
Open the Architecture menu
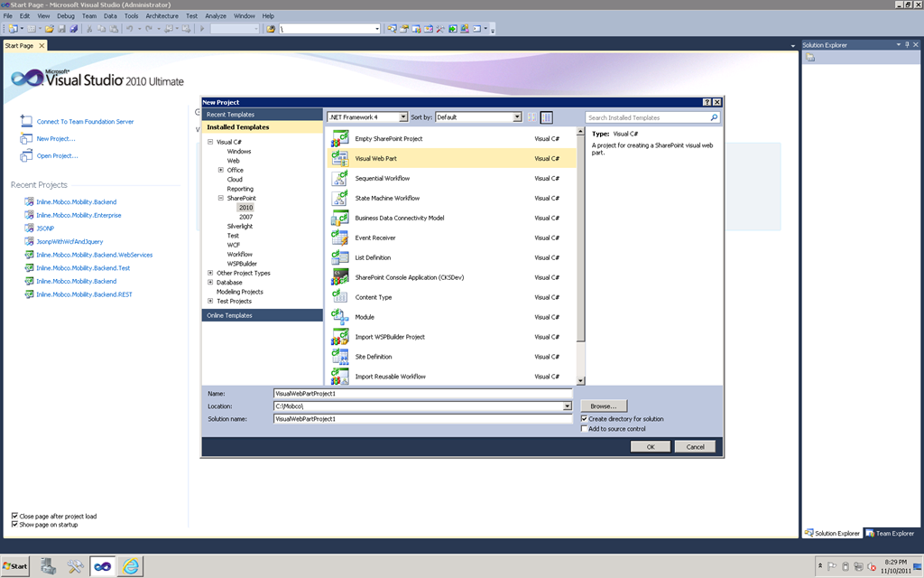(162, 16)
